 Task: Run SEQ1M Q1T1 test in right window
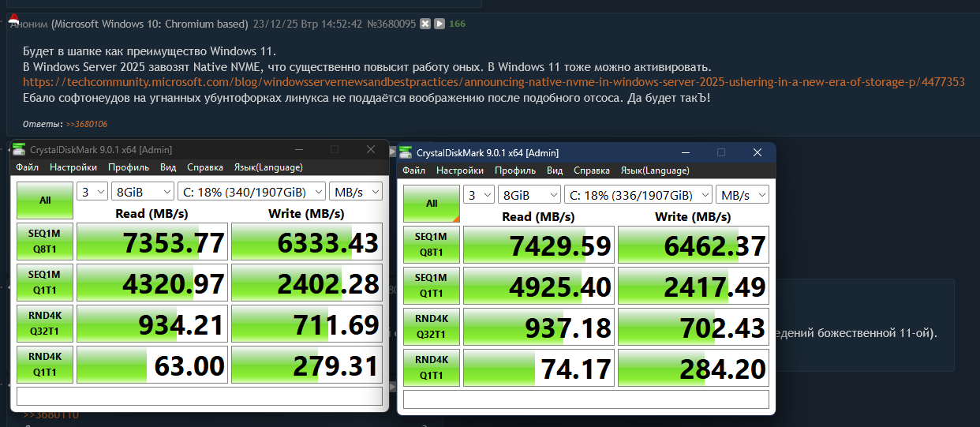[432, 286]
